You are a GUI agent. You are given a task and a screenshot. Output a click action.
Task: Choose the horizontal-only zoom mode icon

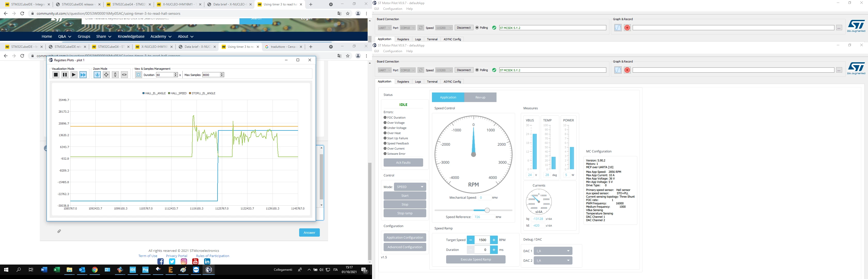point(124,75)
